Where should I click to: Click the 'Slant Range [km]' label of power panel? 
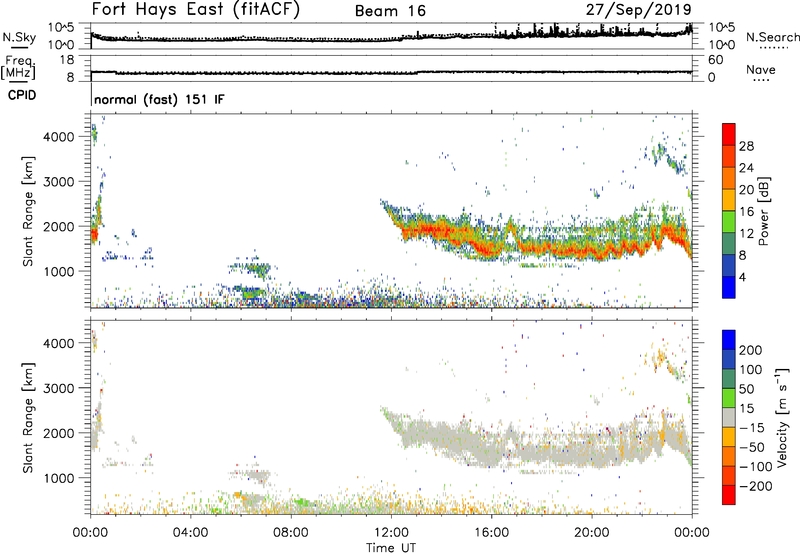coord(28,211)
